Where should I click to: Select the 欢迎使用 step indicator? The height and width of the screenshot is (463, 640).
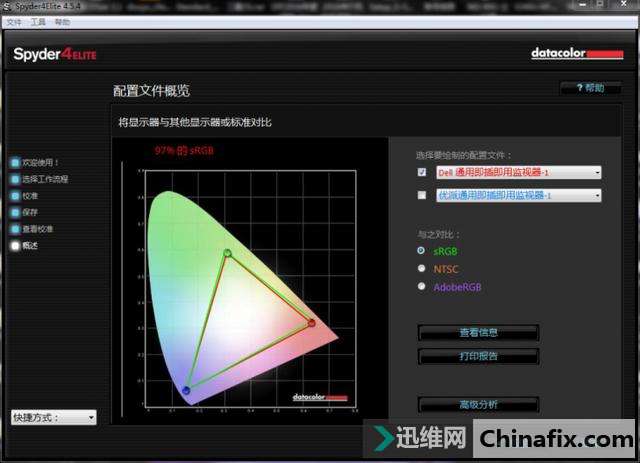tap(15, 162)
